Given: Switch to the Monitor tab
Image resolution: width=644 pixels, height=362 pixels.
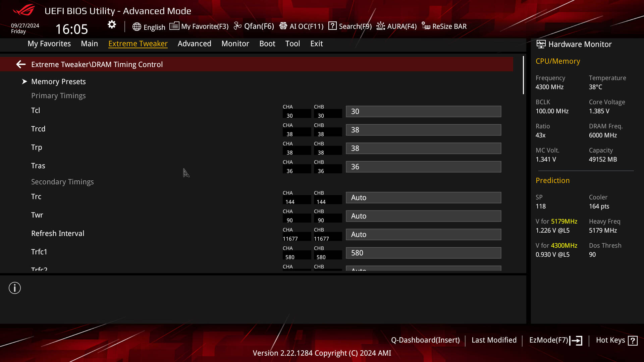Looking at the screenshot, I should pyautogui.click(x=235, y=44).
